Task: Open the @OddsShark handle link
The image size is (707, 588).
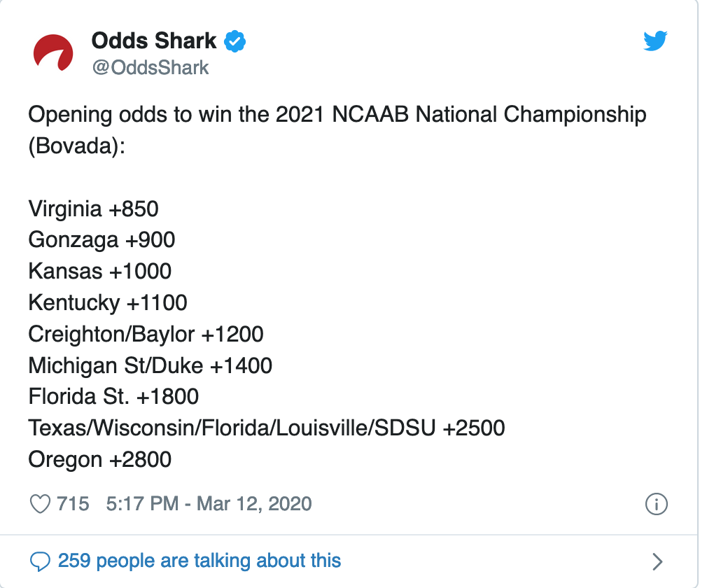Action: (x=150, y=67)
